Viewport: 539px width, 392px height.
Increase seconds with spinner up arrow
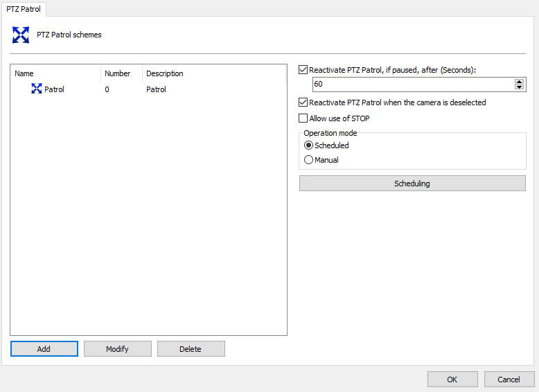pos(519,81)
